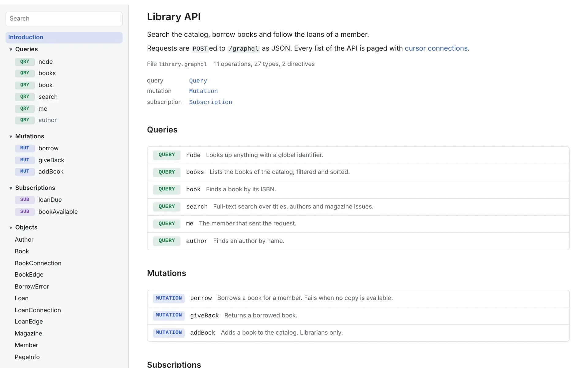The width and height of the screenshot is (588, 368).
Task: Select Introduction in the sidebar
Action: 64,37
